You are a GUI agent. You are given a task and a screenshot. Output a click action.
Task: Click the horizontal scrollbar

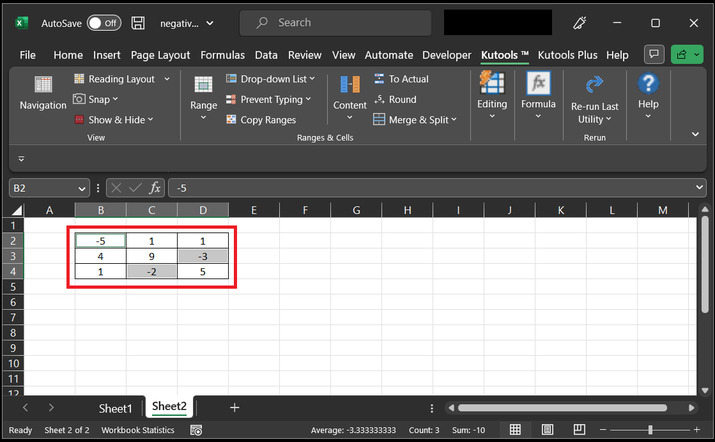(x=562, y=408)
